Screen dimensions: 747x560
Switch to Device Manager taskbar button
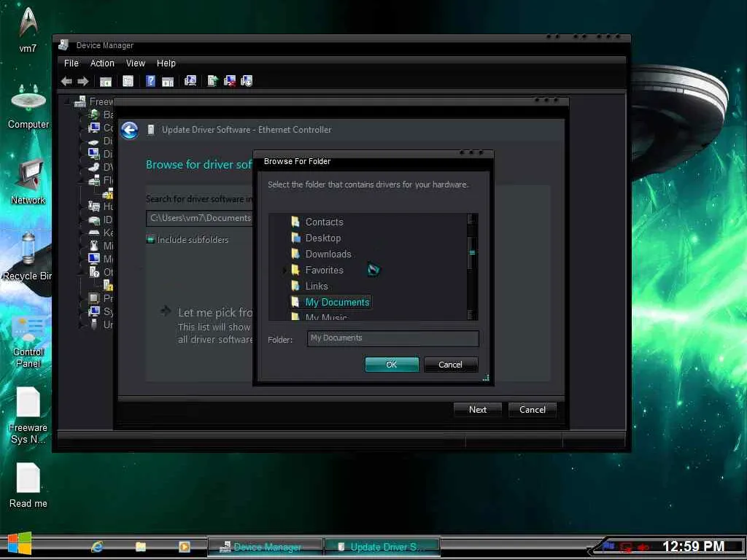[x=266, y=547]
